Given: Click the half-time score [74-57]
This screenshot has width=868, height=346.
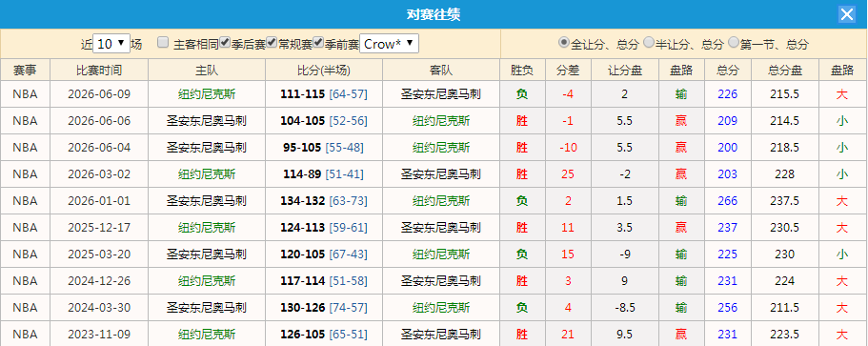Looking at the screenshot, I should point(348,307).
